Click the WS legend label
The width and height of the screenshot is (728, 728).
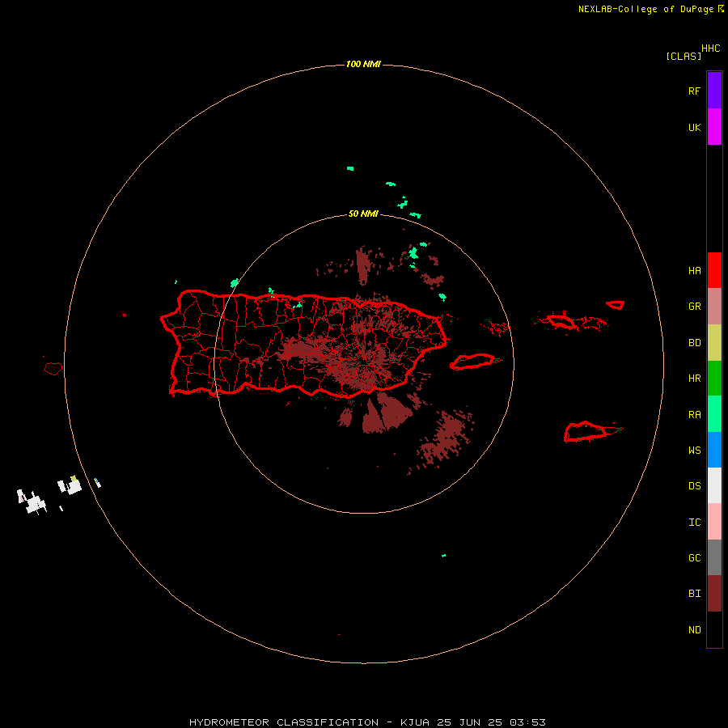coord(694,451)
